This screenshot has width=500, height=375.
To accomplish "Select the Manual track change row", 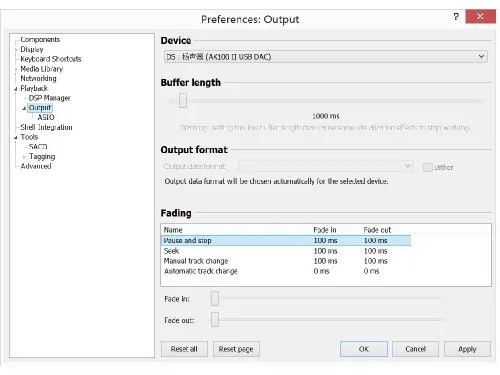I will tap(286, 261).
